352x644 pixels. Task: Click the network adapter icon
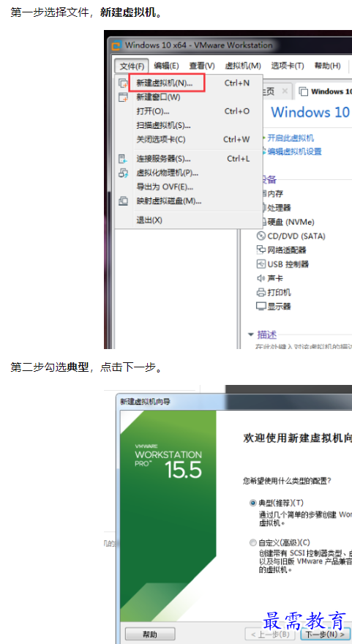pyautogui.click(x=261, y=250)
